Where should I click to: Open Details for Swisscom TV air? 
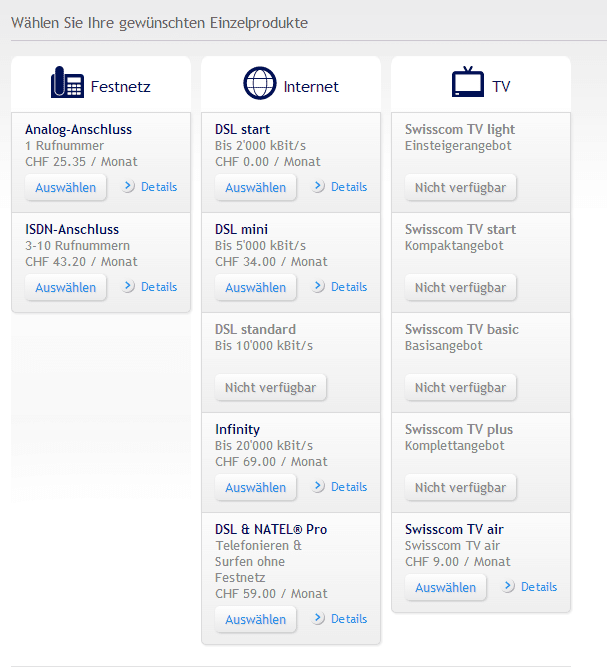(539, 587)
